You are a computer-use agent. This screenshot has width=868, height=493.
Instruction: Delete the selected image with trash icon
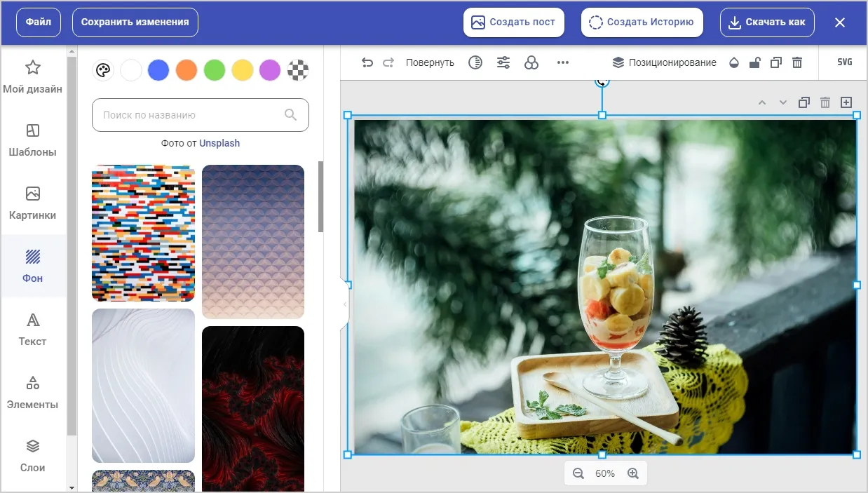pyautogui.click(x=797, y=62)
